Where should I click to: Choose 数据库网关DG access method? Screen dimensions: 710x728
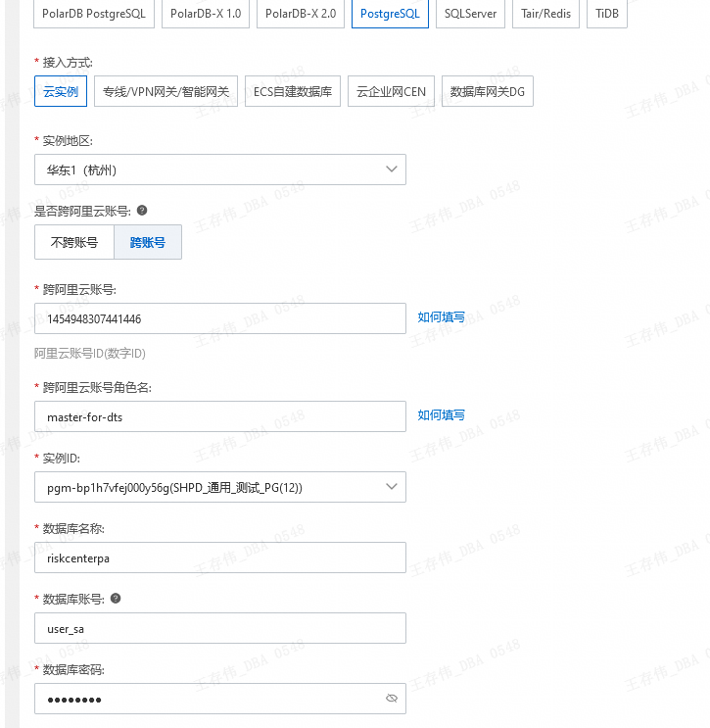click(x=488, y=92)
